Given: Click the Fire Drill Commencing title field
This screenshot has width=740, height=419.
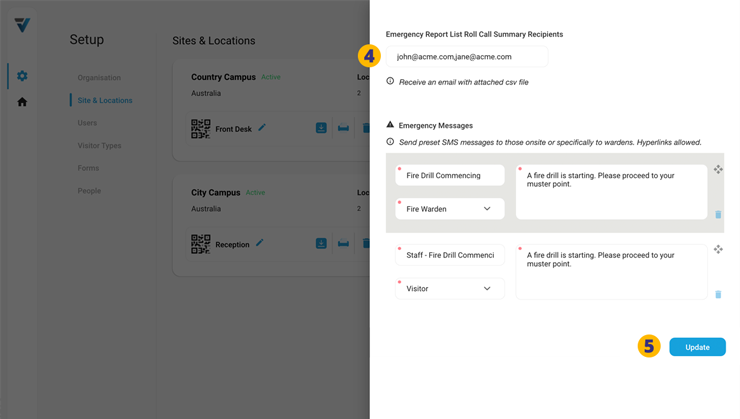Looking at the screenshot, I should [450, 176].
